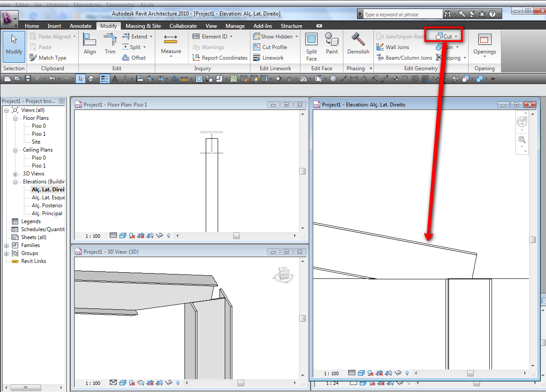This screenshot has height=392, width=546.
Task: Open the Element ID dropdown
Action: [231, 37]
